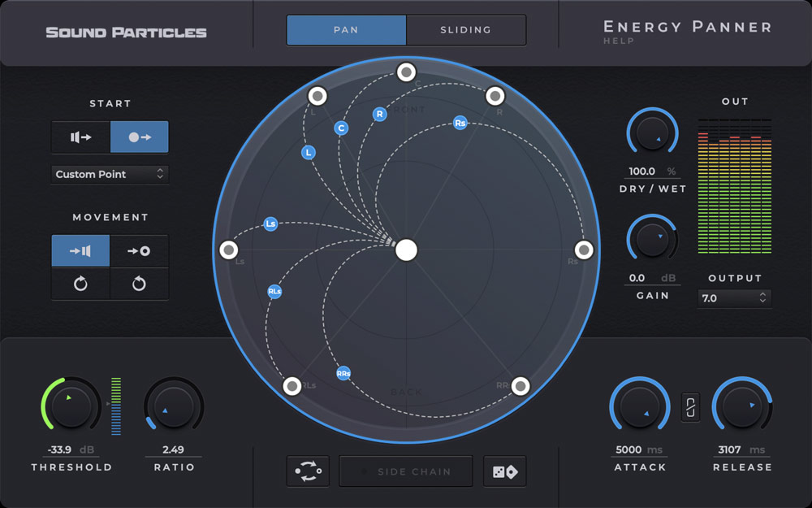
Task: Switch to the Sliding tab
Action: (x=466, y=29)
